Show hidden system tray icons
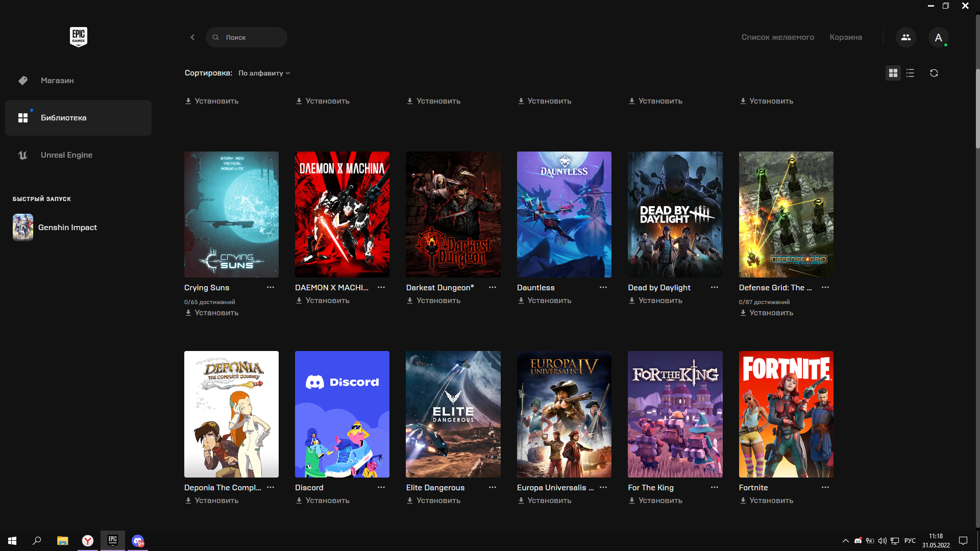 (845, 541)
